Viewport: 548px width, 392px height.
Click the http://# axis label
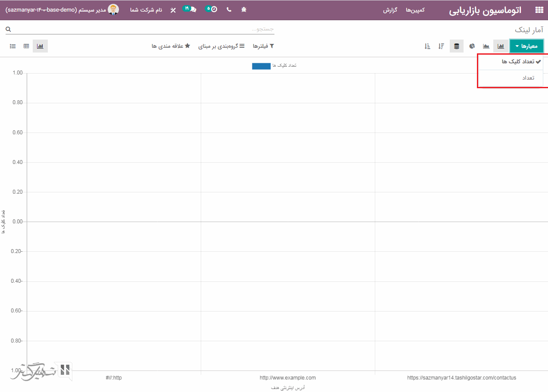[114, 378]
